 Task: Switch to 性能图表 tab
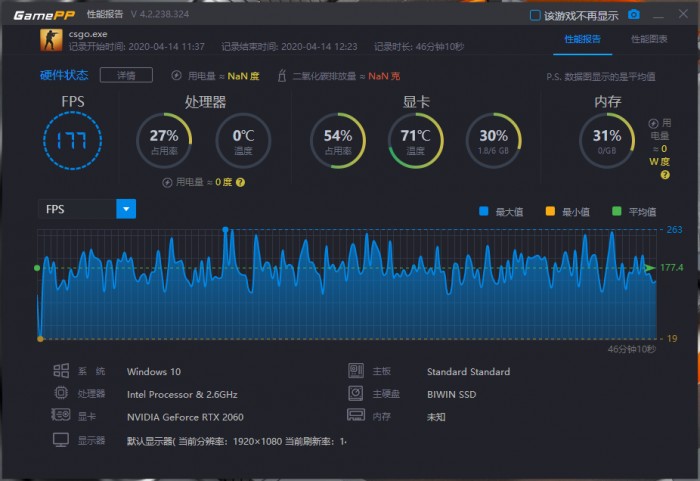coord(649,39)
